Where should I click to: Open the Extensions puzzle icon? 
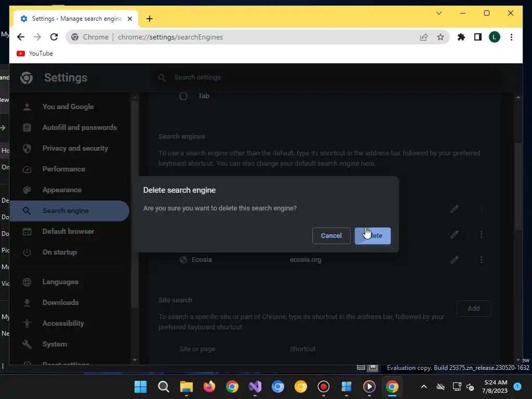click(x=461, y=37)
